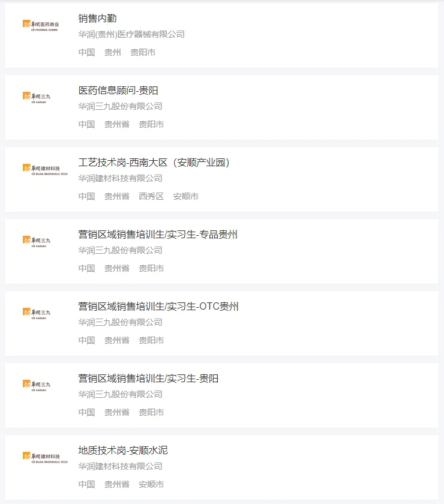Viewport: 444px width, 504px height.
Task: Click the CR Pharma Comm logo beside 销售内勤
Action: [x=45, y=24]
